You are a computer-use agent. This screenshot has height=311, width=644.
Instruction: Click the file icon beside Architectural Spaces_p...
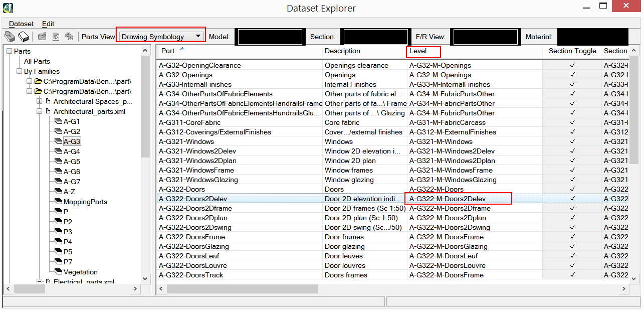[x=48, y=101]
